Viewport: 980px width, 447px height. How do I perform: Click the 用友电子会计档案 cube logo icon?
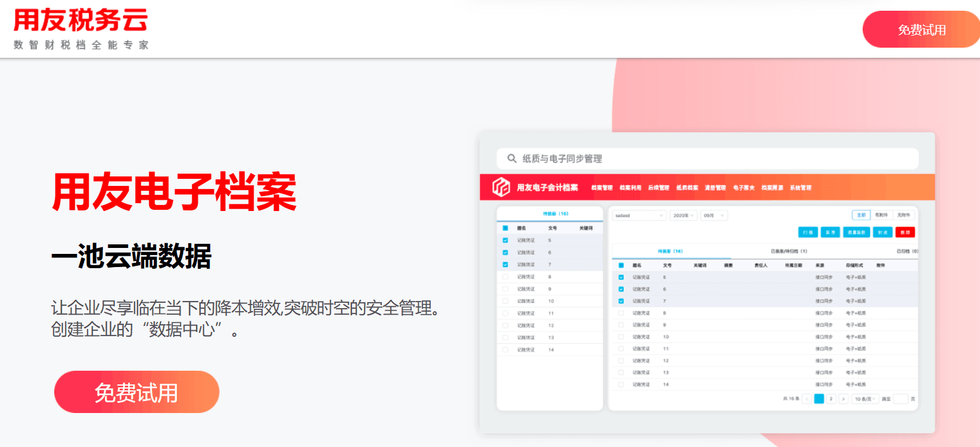[x=501, y=187]
